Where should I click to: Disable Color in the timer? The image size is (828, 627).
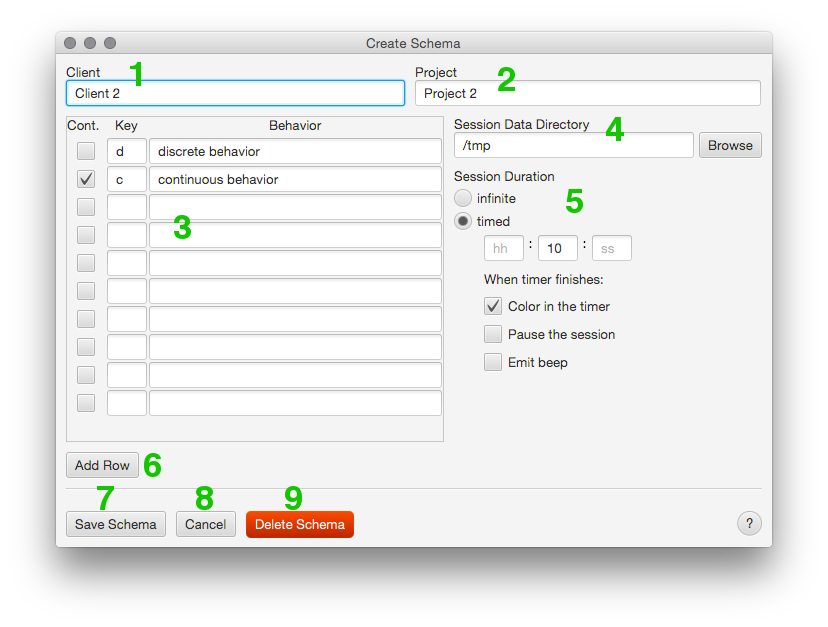tap(493, 306)
